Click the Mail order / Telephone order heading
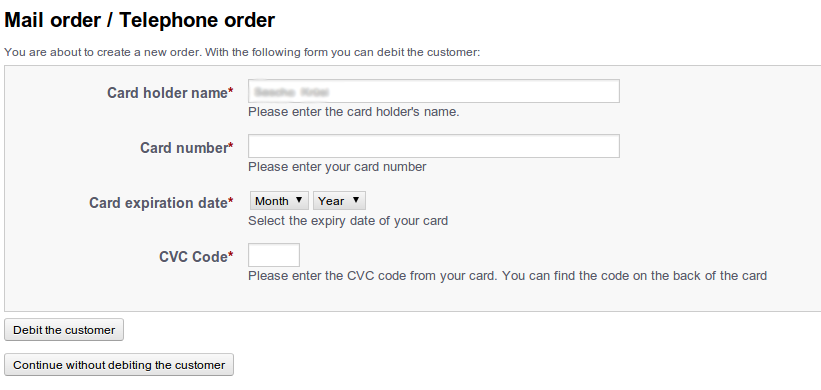This screenshot has width=821, height=390. pos(139,21)
